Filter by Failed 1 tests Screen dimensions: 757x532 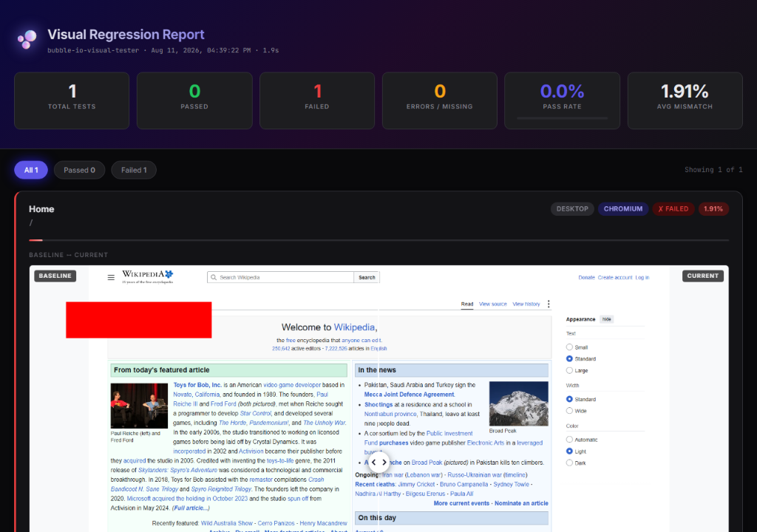(x=134, y=170)
